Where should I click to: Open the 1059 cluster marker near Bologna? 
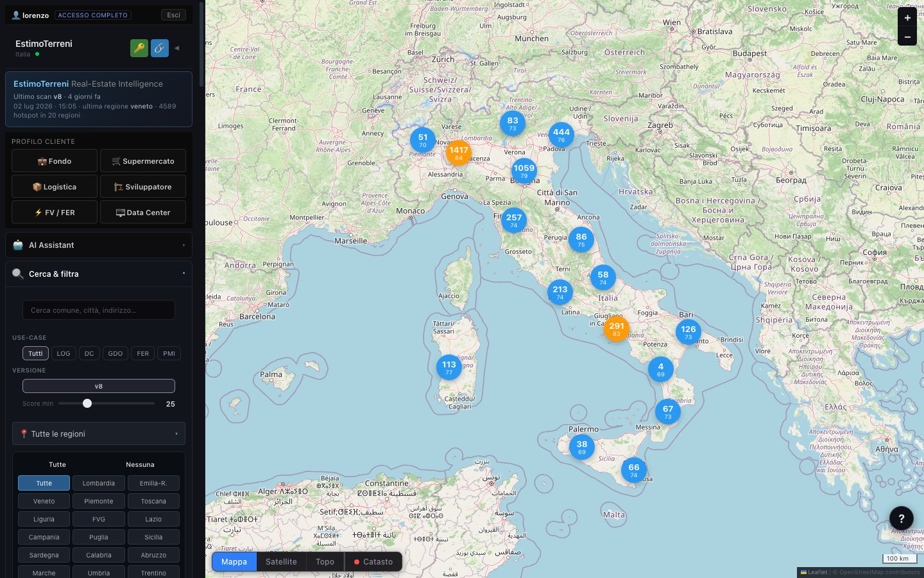tap(524, 171)
